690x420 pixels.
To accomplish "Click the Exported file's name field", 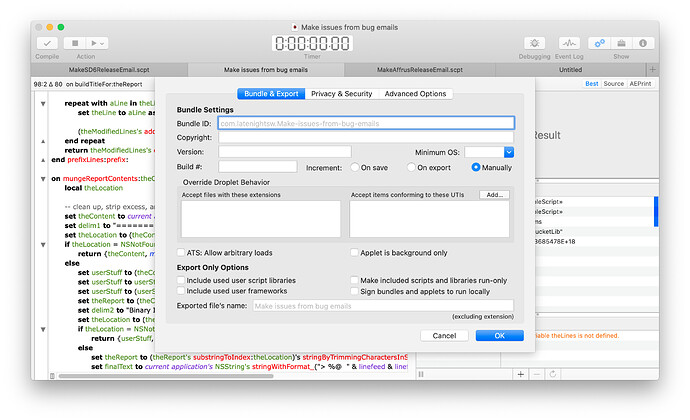I will (383, 306).
